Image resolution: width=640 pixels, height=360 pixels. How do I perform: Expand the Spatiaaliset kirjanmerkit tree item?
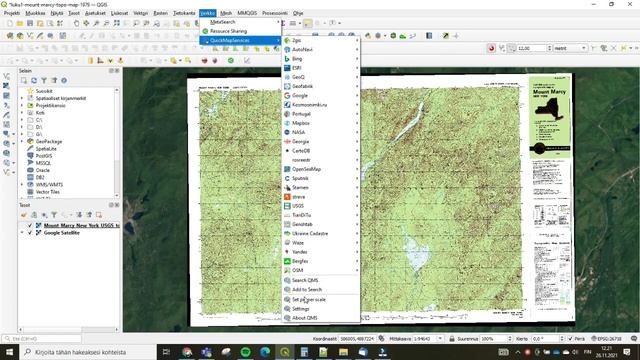pos(22,98)
